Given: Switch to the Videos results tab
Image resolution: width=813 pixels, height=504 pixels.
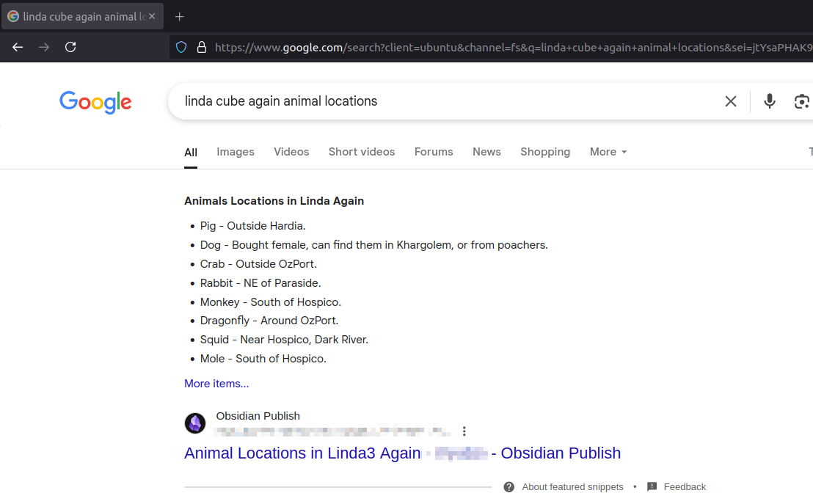Looking at the screenshot, I should tap(291, 152).
